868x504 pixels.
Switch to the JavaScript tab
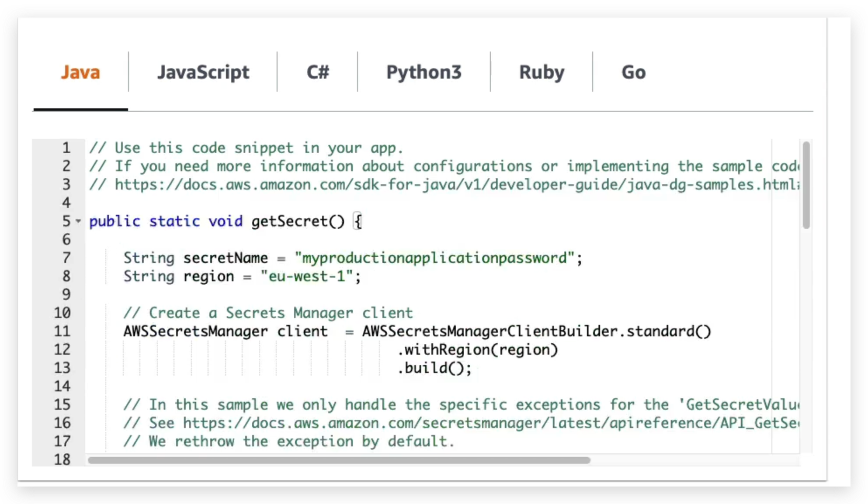pos(204,72)
